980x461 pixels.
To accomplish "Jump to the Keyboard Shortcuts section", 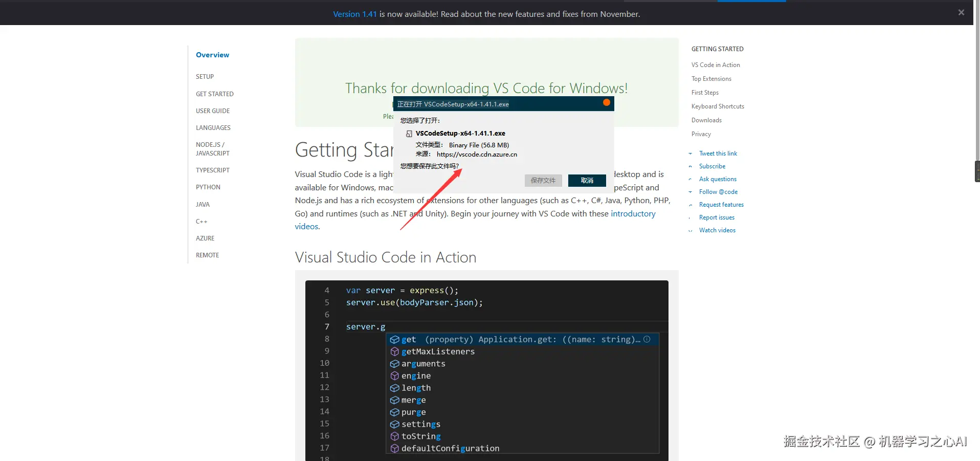I will (718, 106).
